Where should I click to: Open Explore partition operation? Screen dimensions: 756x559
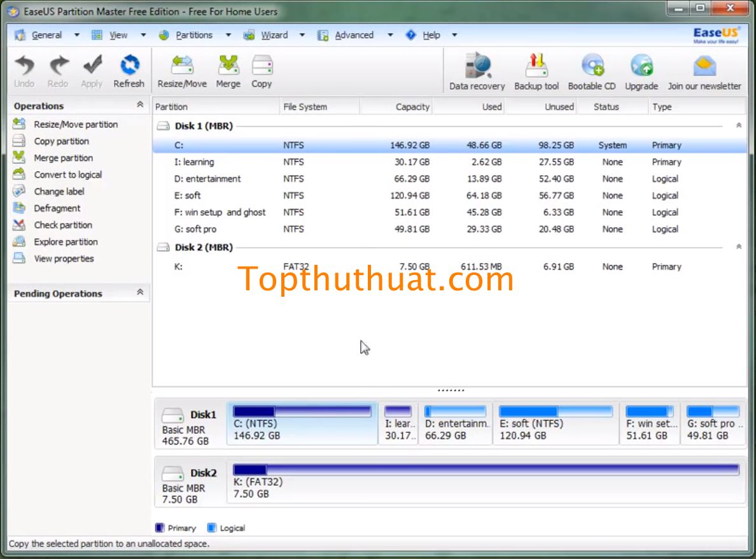pyautogui.click(x=66, y=242)
